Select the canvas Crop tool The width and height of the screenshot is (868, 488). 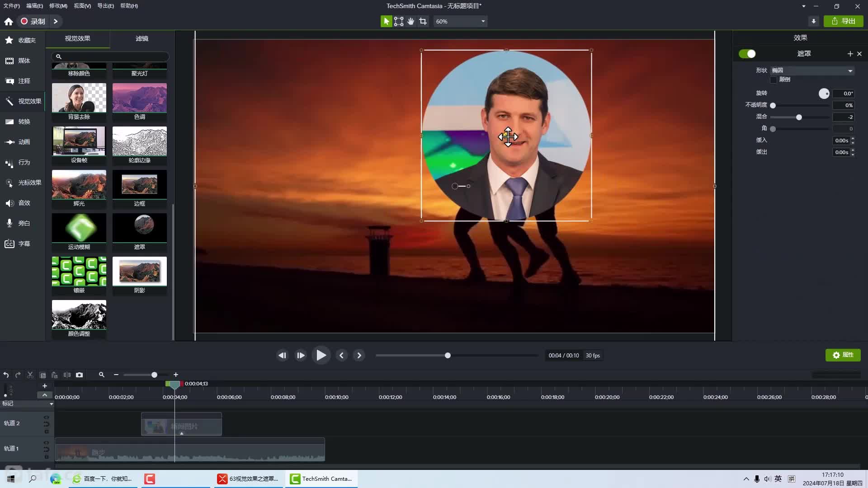[x=423, y=21]
